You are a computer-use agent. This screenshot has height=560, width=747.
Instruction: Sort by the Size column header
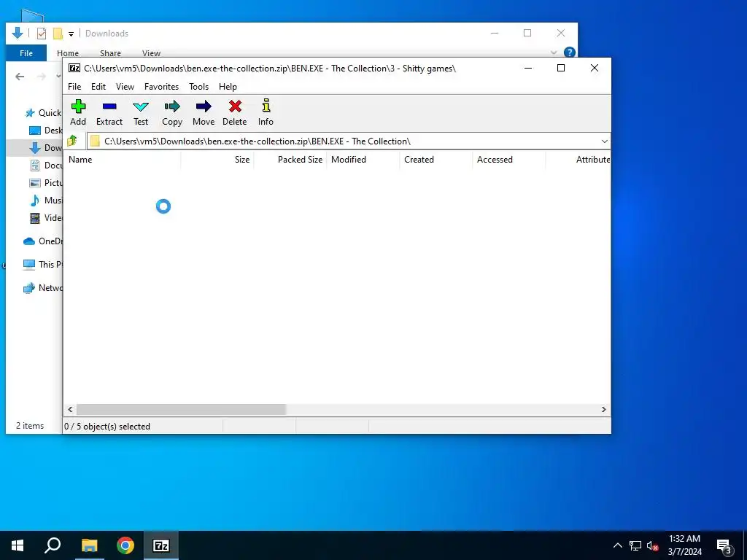217,160
